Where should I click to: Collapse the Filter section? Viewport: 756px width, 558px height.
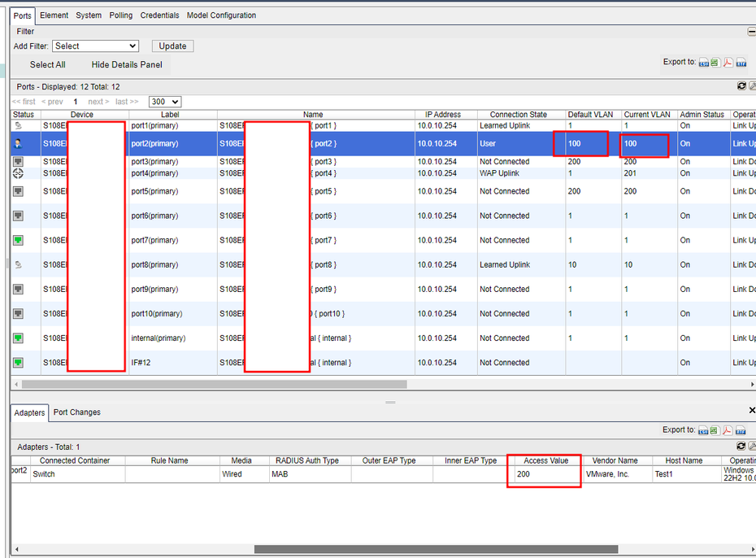coord(751,31)
